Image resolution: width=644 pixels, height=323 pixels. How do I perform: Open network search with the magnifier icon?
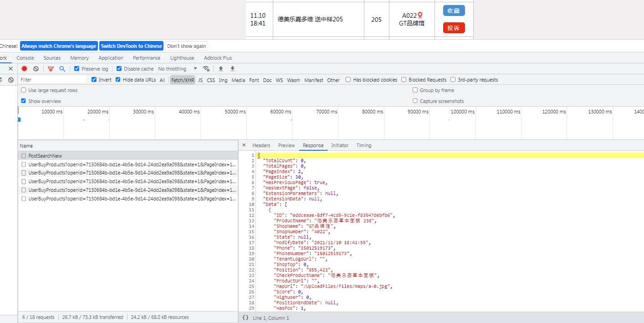(x=62, y=69)
